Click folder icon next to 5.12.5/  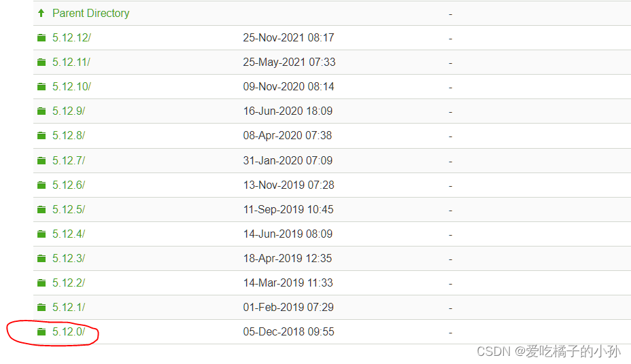41,210
